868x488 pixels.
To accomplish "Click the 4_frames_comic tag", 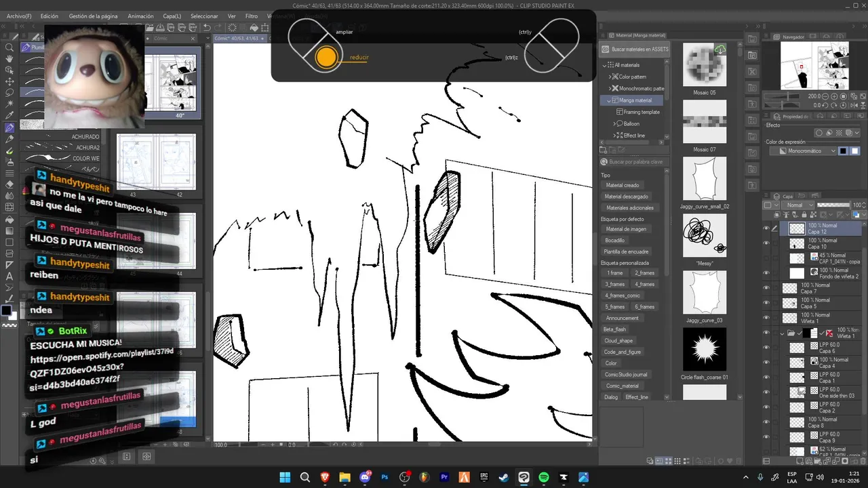I will click(x=623, y=296).
